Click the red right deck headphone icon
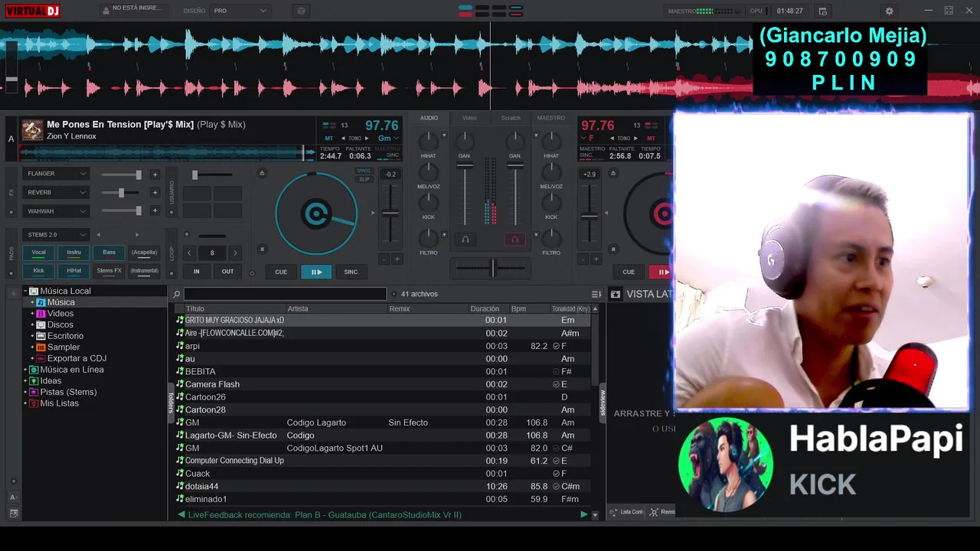The height and width of the screenshot is (551, 980). [x=514, y=240]
